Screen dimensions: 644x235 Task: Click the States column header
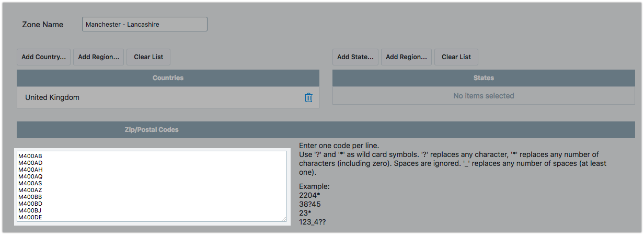[484, 78]
